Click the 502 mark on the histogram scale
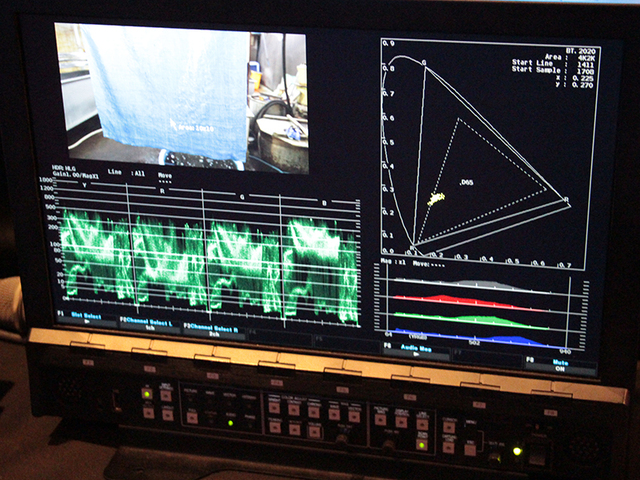640x480 pixels. coord(474,342)
